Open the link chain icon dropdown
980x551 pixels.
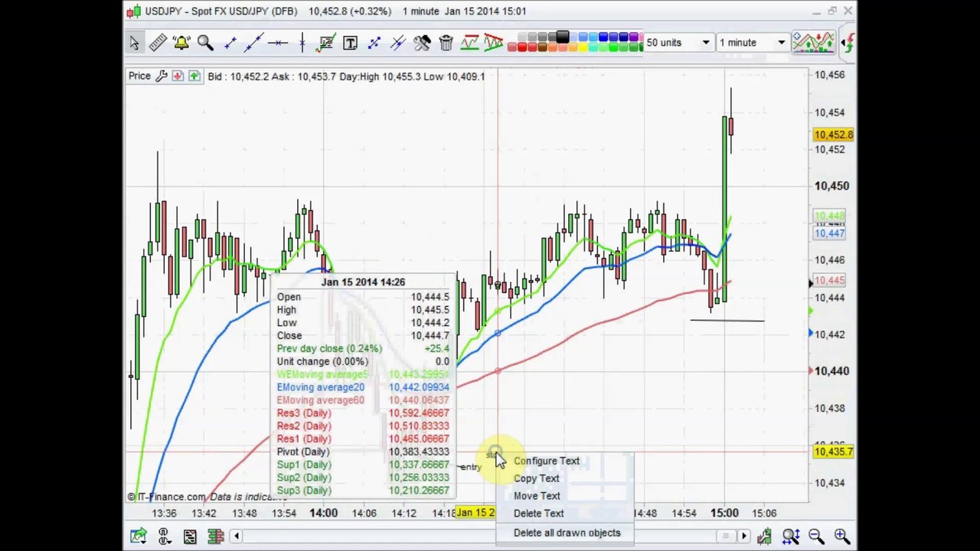click(164, 536)
